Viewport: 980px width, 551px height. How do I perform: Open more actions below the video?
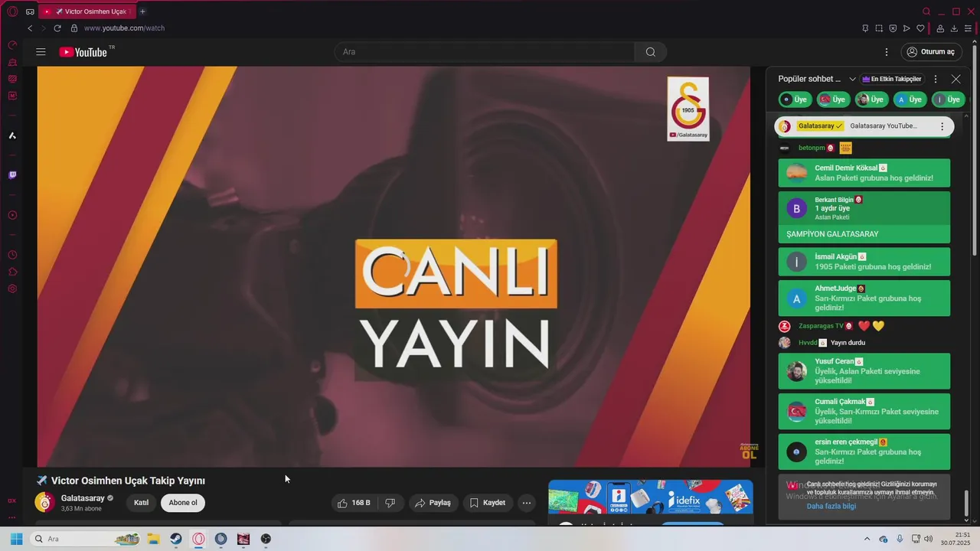[526, 503]
